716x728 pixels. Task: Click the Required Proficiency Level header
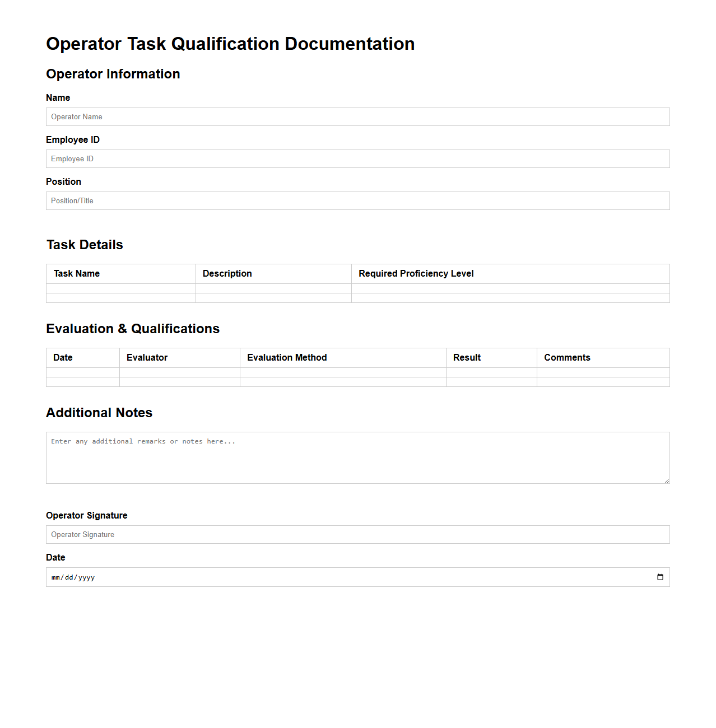[416, 273]
